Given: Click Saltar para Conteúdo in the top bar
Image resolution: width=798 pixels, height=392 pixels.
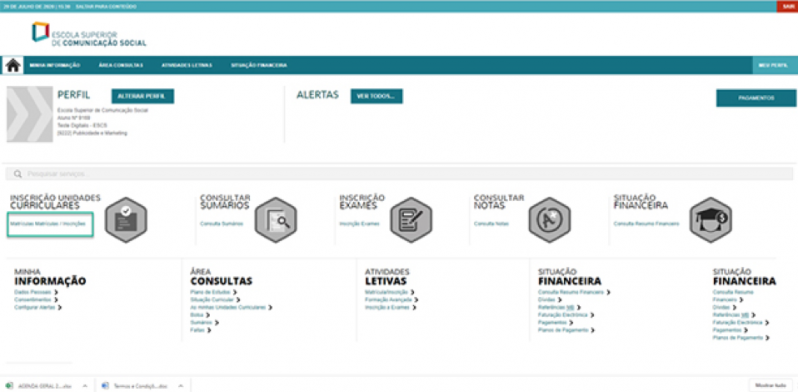Looking at the screenshot, I should click(105, 6).
